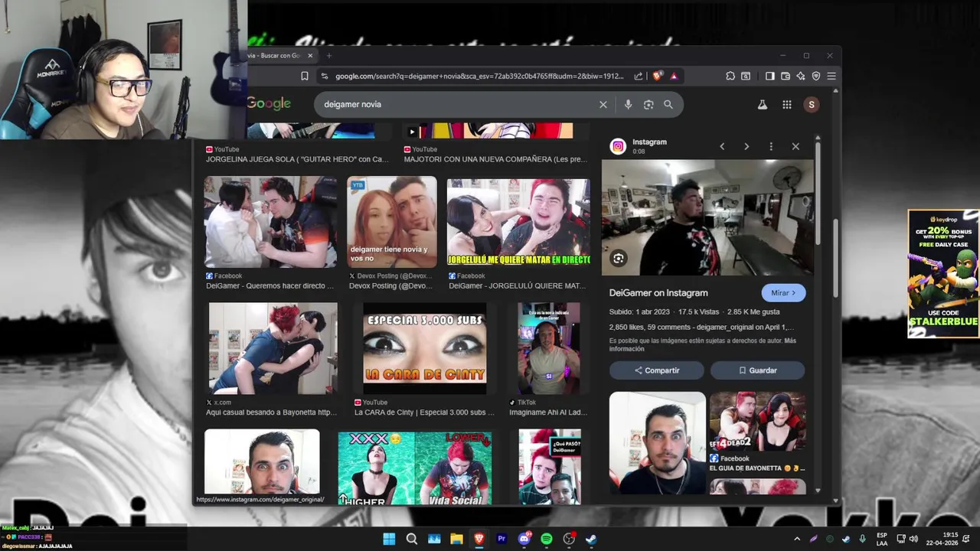Open File Explorer from taskbar

[x=456, y=539]
